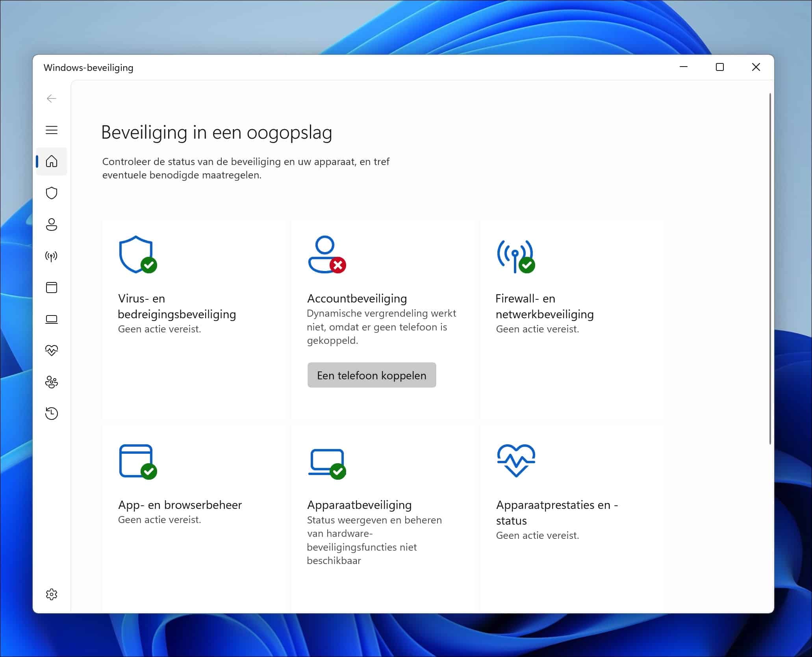Open device health heart sidebar icon

coord(52,350)
